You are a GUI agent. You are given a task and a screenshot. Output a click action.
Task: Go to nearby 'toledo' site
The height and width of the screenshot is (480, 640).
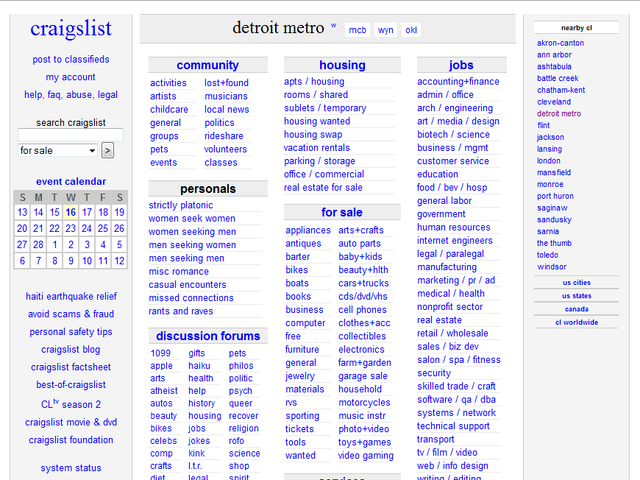pos(547,255)
